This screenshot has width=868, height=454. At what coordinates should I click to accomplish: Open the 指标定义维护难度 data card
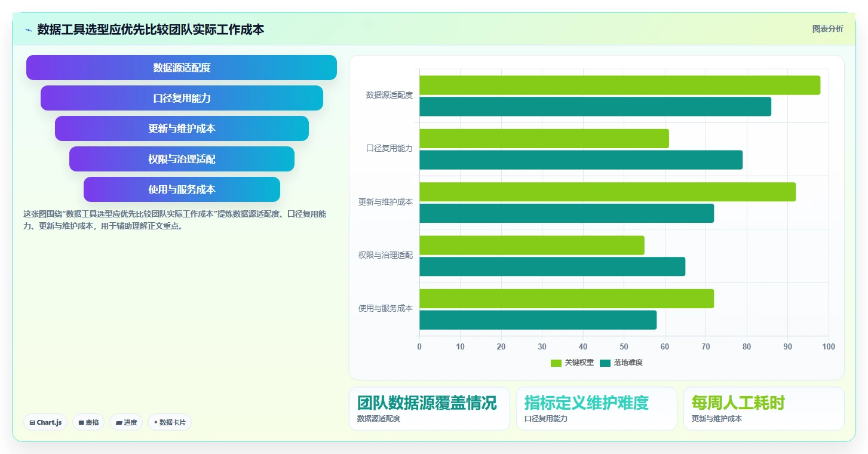point(597,409)
